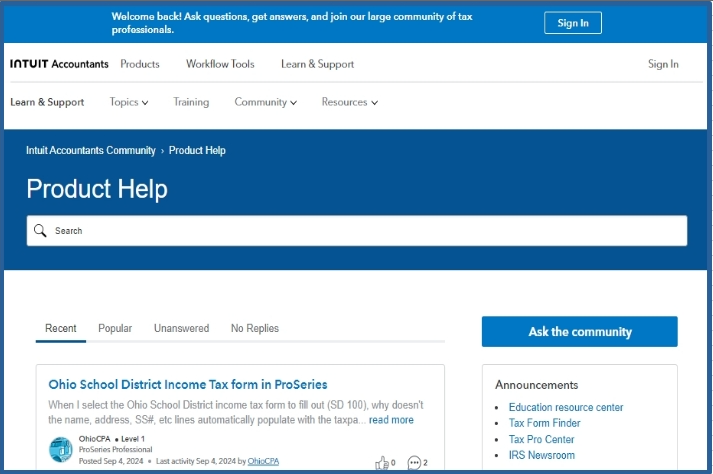
Task: Open OhioCPA user avatar
Action: pyautogui.click(x=60, y=449)
